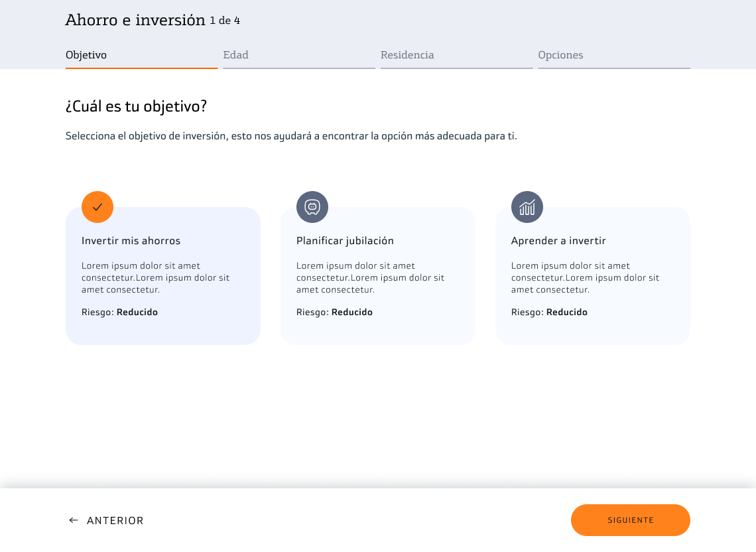
Task: Go to the Residencia step tab
Action: [x=407, y=55]
